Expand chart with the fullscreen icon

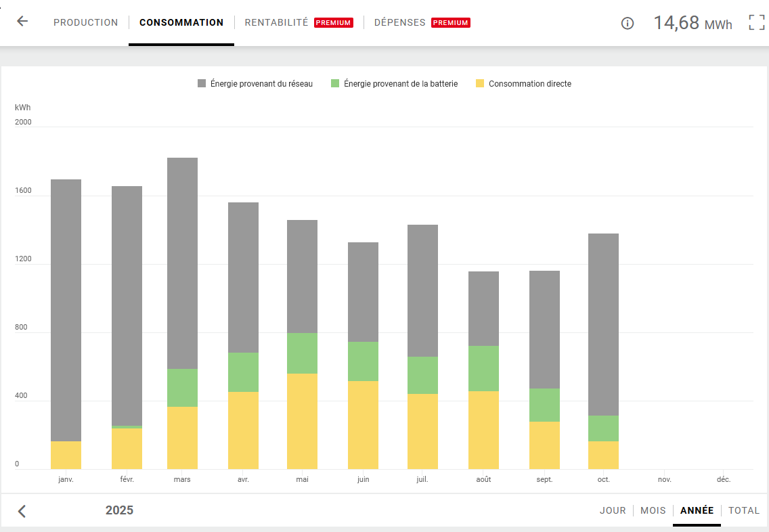(x=756, y=22)
